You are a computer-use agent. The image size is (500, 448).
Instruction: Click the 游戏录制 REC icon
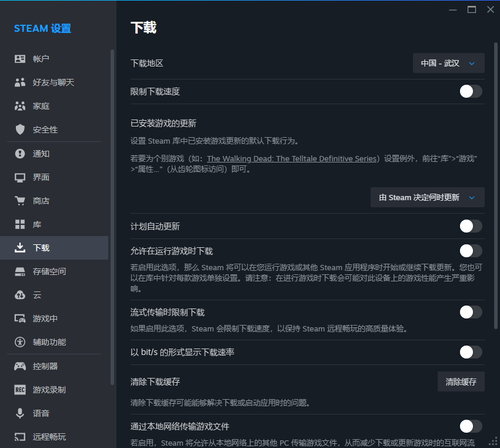[x=20, y=390]
